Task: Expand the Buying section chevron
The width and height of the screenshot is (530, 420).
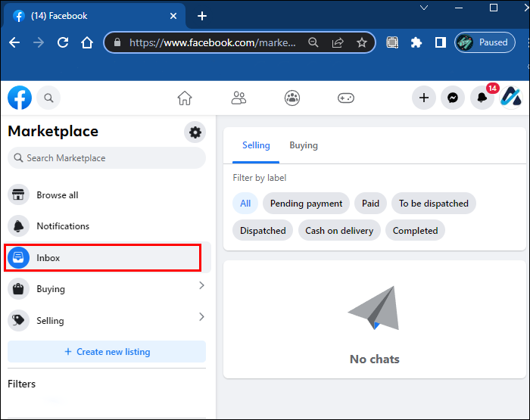Action: point(201,285)
